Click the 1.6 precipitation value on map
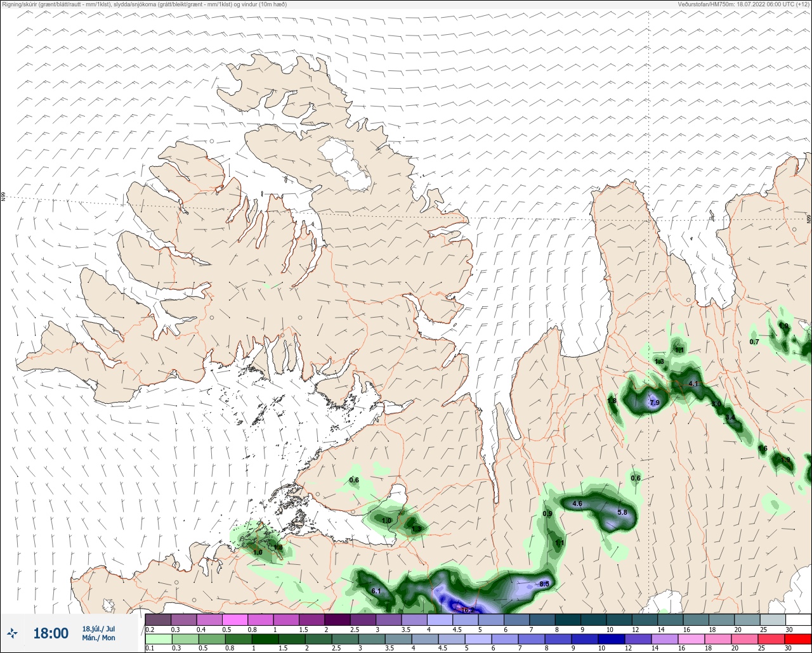Screen dimensions: 812x653 click(x=763, y=449)
